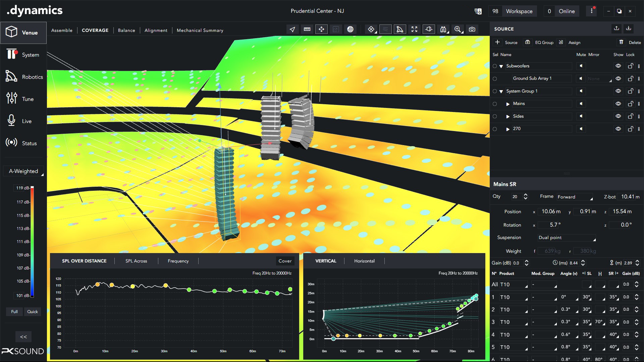Take a screenshot with camera icon

(472, 29)
